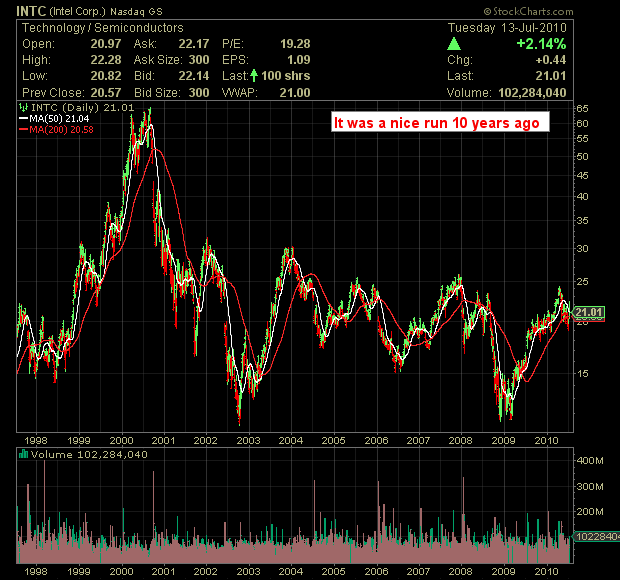620x580 pixels.
Task: Click the Bid value 22.14
Action: [193, 76]
